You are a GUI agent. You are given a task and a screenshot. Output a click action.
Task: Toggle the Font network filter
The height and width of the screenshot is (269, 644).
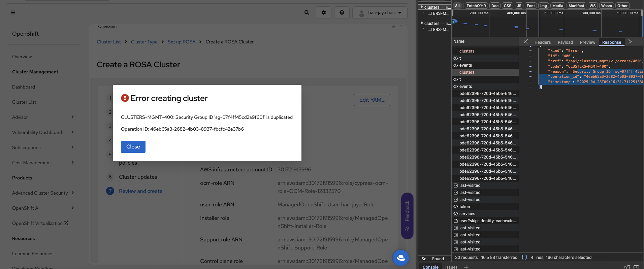pyautogui.click(x=531, y=6)
